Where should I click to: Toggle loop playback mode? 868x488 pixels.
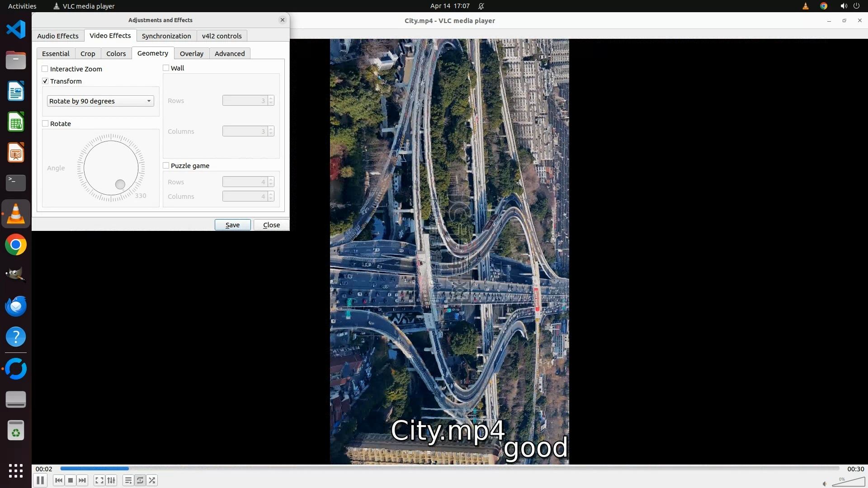pyautogui.click(x=140, y=480)
